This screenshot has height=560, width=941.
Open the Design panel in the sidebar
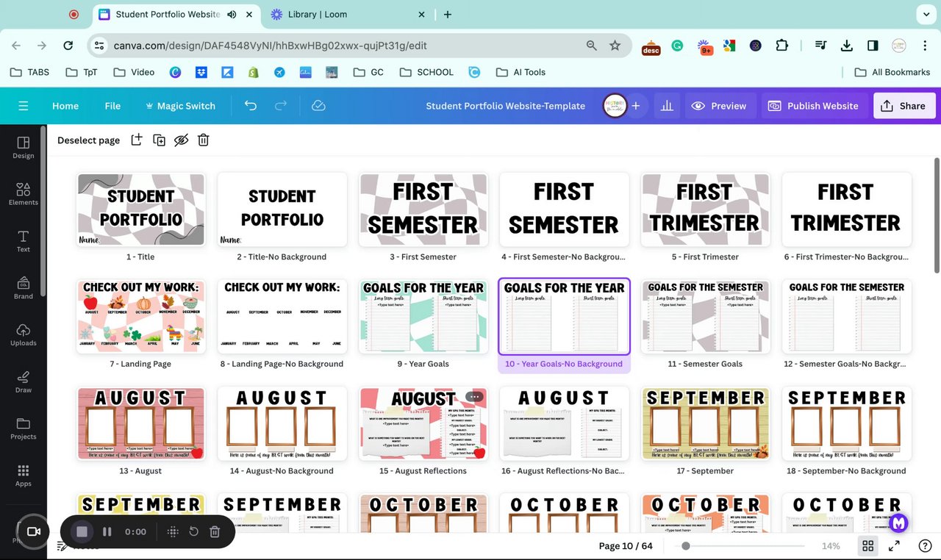coord(24,147)
